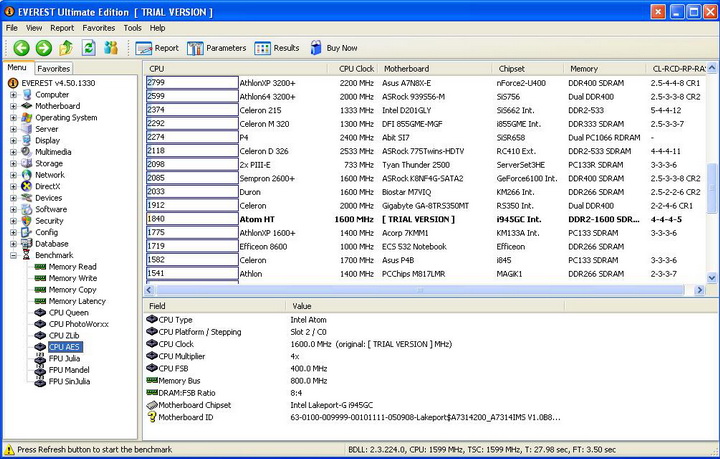Select the CPU Queen benchmark
The image size is (720, 459).
(68, 313)
